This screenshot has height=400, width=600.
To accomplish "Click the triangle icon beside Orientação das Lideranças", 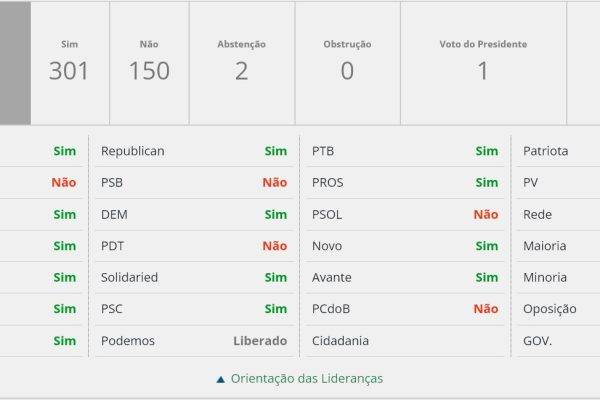I will coord(220,379).
